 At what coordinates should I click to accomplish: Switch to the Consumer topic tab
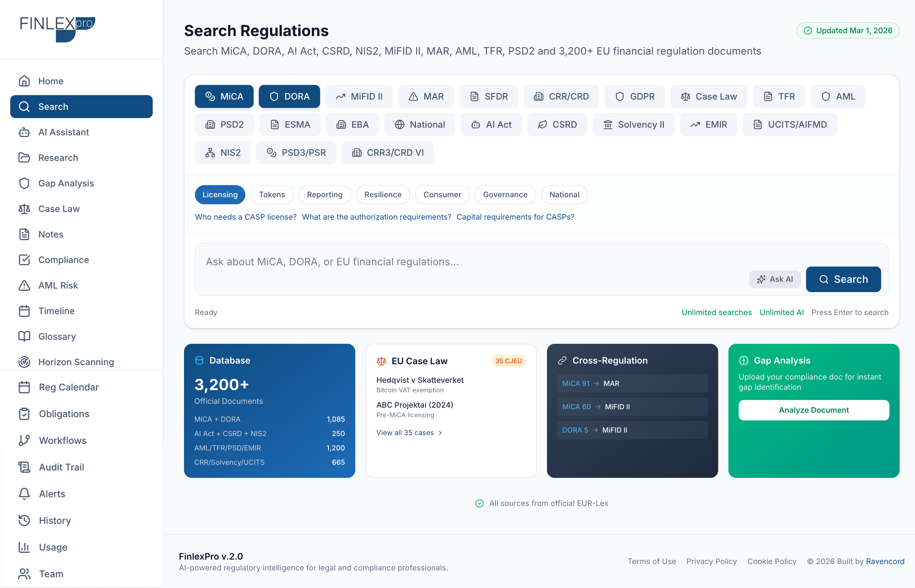[x=442, y=194]
